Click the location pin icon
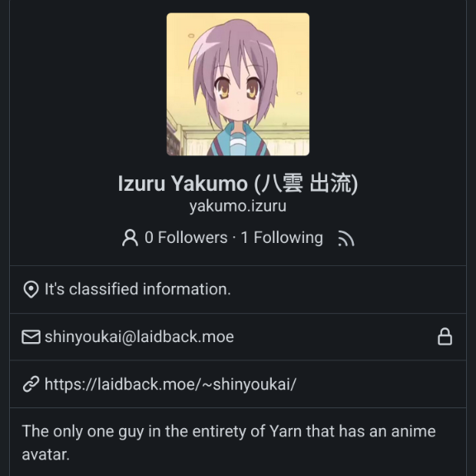 coord(31,289)
